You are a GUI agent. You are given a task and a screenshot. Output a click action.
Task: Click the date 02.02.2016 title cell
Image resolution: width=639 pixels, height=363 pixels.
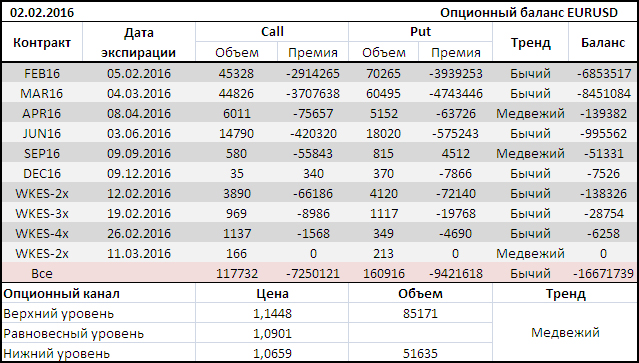pyautogui.click(x=42, y=13)
